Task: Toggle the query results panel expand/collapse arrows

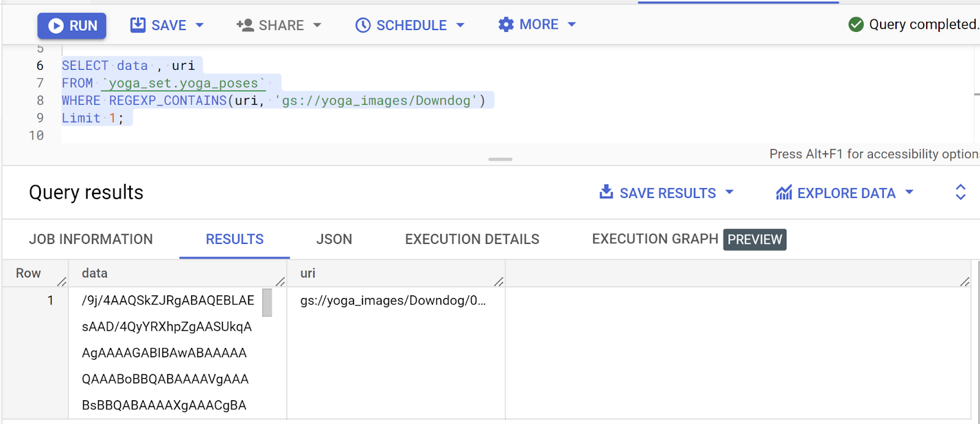Action: tap(960, 192)
